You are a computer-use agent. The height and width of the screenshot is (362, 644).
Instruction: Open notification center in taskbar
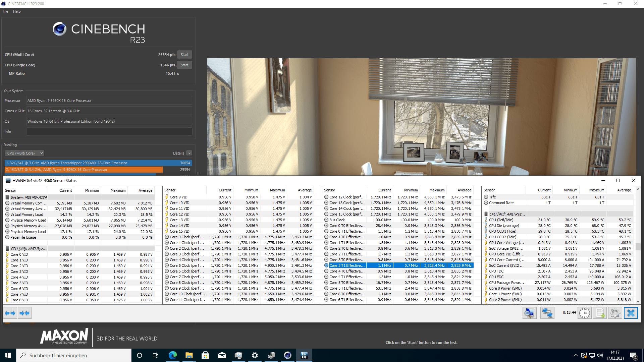pos(634,356)
